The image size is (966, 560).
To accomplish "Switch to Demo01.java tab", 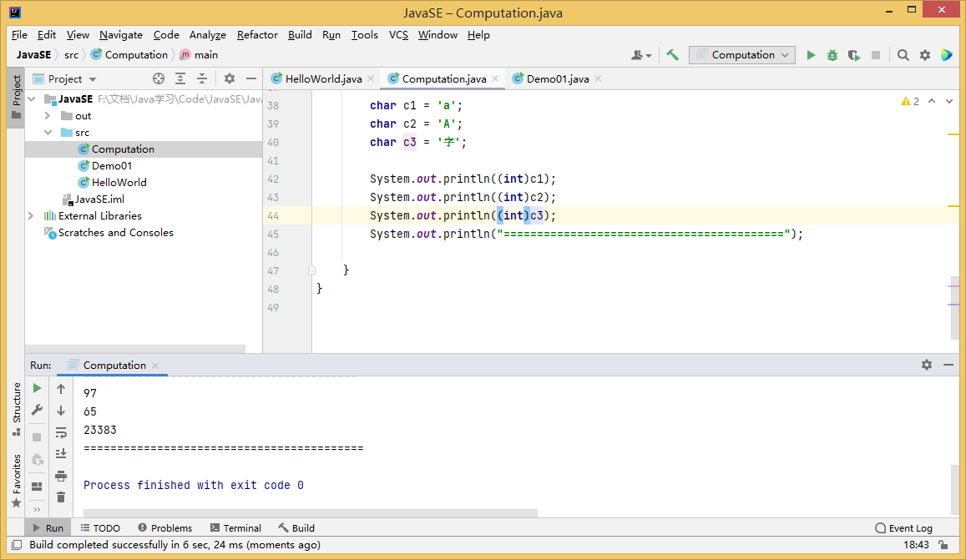I will [x=558, y=78].
